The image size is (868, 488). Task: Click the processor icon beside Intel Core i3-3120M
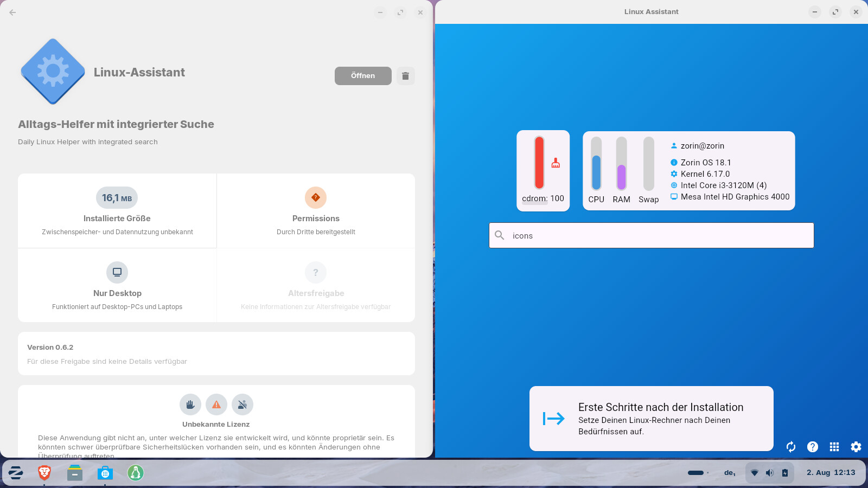(674, 185)
